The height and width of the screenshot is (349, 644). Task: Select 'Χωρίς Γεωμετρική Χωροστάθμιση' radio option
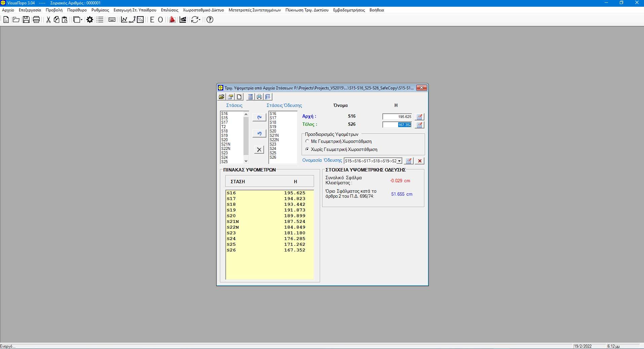point(307,149)
